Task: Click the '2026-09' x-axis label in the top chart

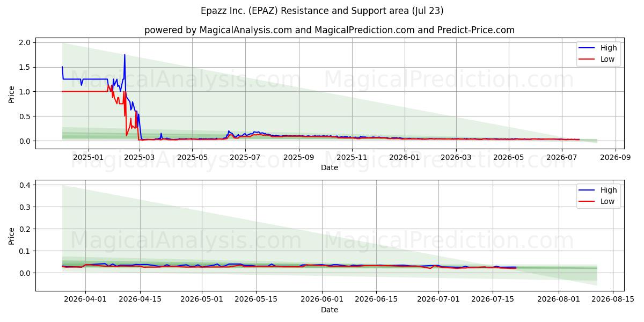Action: [x=615, y=157]
